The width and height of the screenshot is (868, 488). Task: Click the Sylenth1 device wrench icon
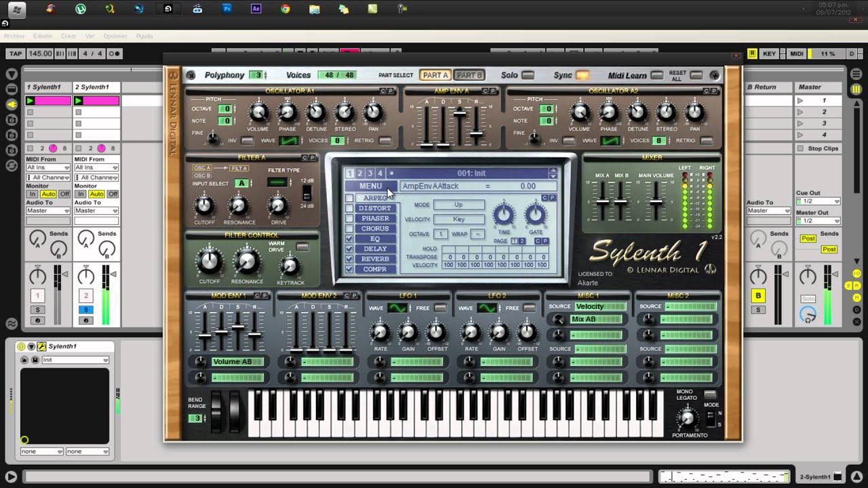coord(41,346)
